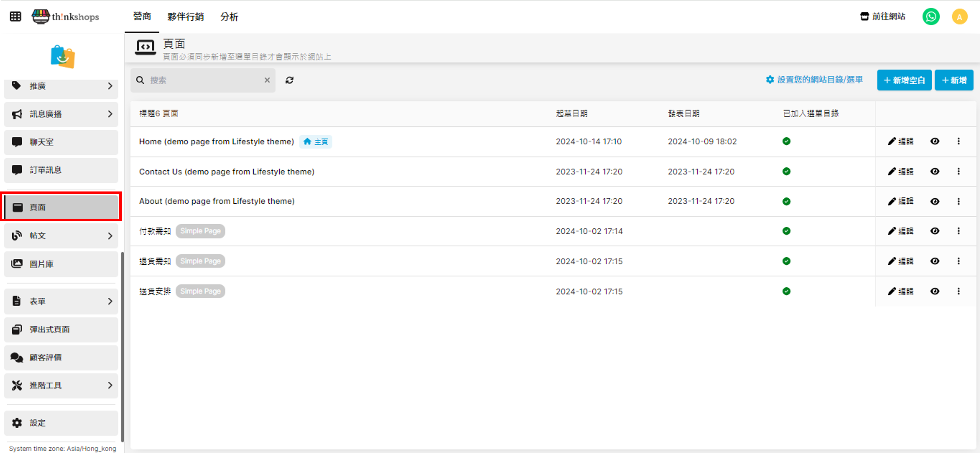
Task: Open 聊天室 chat room in sidebar
Action: (61, 142)
